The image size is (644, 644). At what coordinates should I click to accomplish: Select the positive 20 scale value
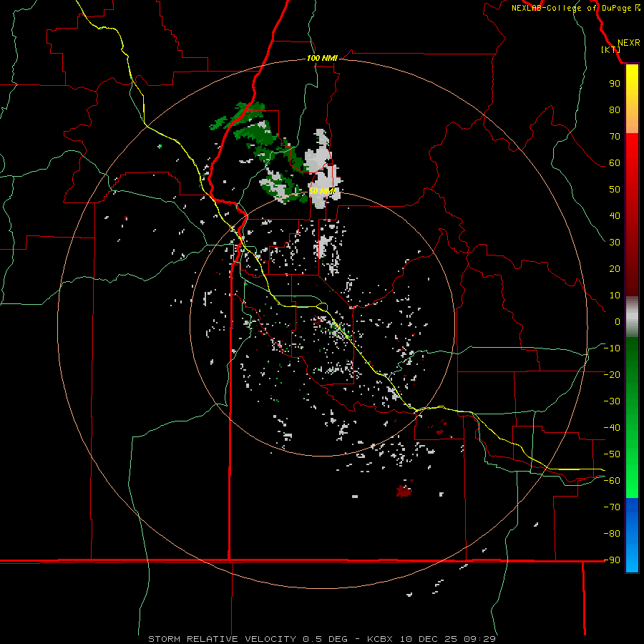click(615, 268)
